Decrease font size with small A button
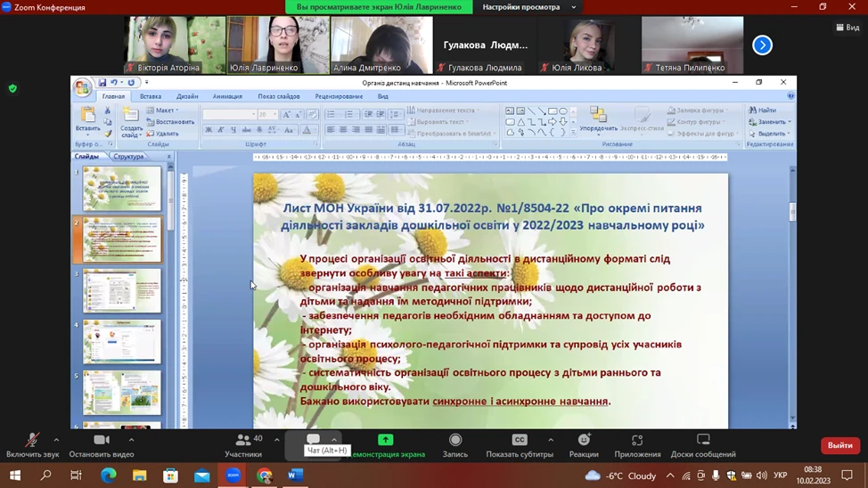Viewport: 868px width, 488px height. click(x=298, y=115)
